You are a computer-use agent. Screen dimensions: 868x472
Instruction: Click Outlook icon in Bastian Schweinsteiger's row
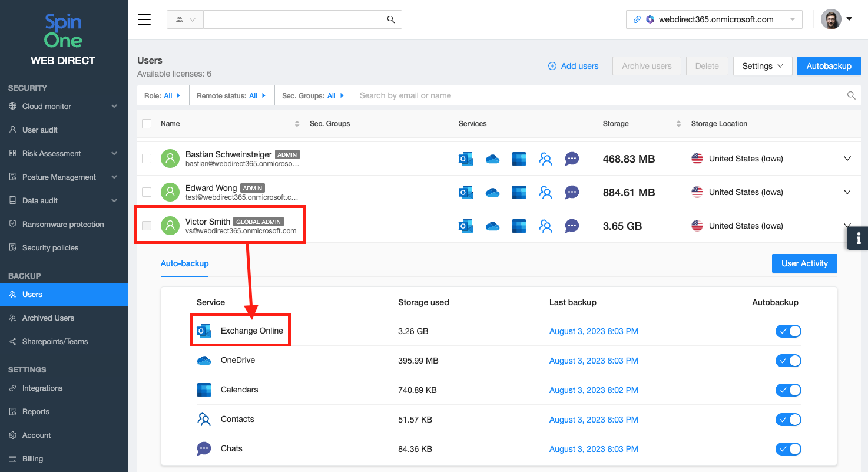(466, 159)
